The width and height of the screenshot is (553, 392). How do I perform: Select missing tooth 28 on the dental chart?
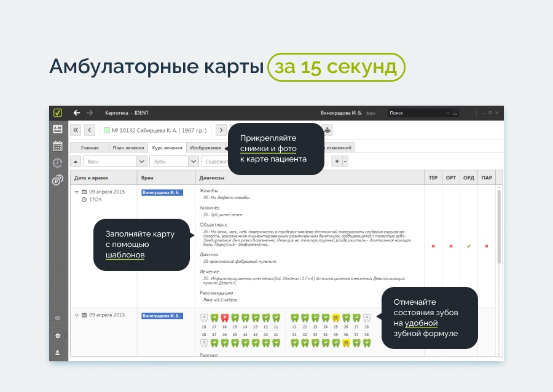[x=367, y=318]
